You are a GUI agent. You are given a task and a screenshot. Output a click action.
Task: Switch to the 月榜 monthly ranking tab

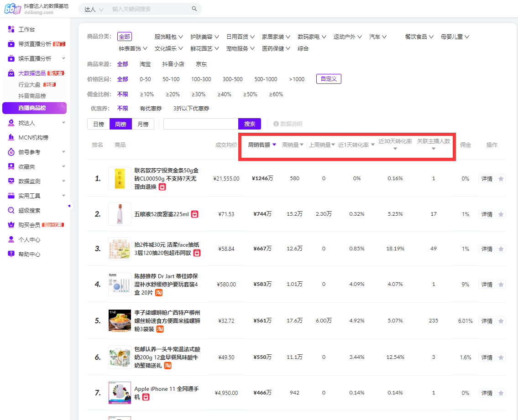click(143, 124)
